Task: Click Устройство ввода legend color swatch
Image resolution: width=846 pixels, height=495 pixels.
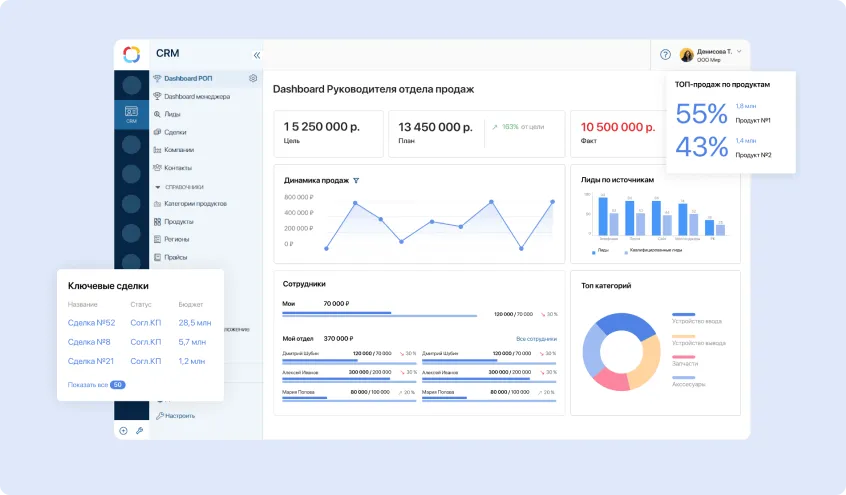Action: (684, 314)
